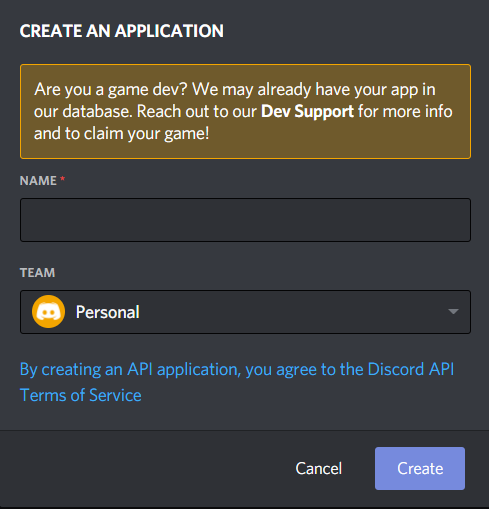The width and height of the screenshot is (489, 509).
Task: Open the Team dropdown showing Personal
Action: [x=245, y=312]
